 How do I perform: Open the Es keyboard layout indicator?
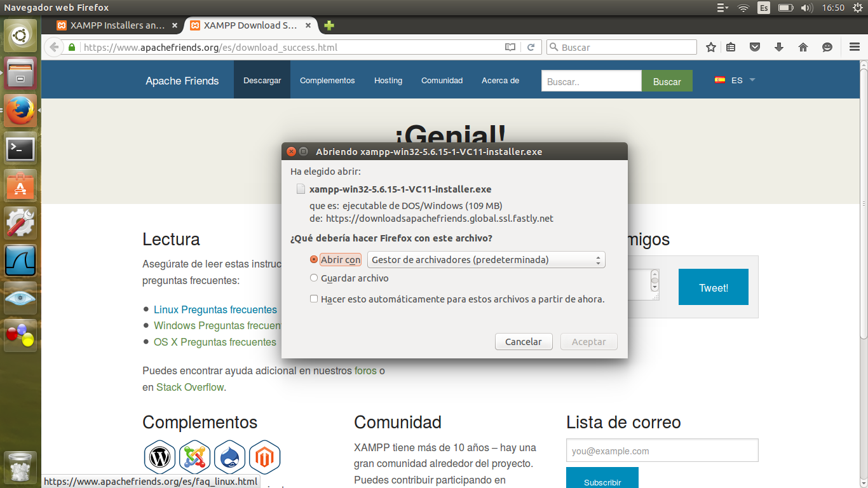click(764, 8)
